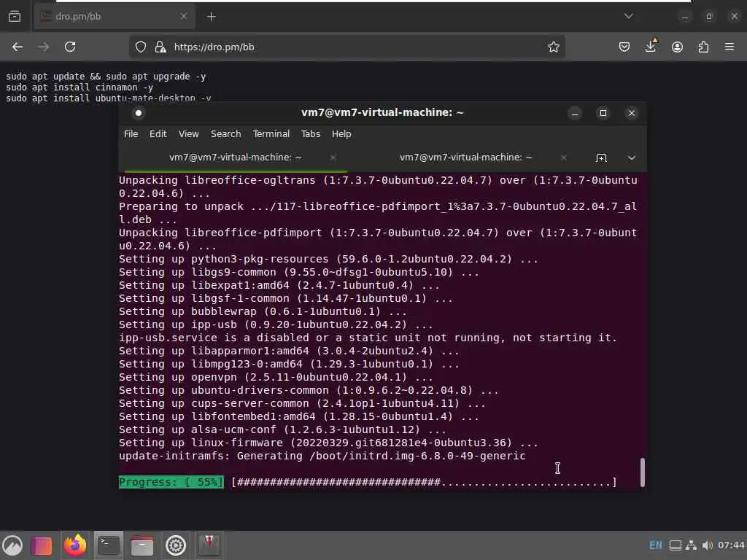The image size is (747, 560).
Task: Click the Firefox forward arrow
Action: (x=43, y=47)
